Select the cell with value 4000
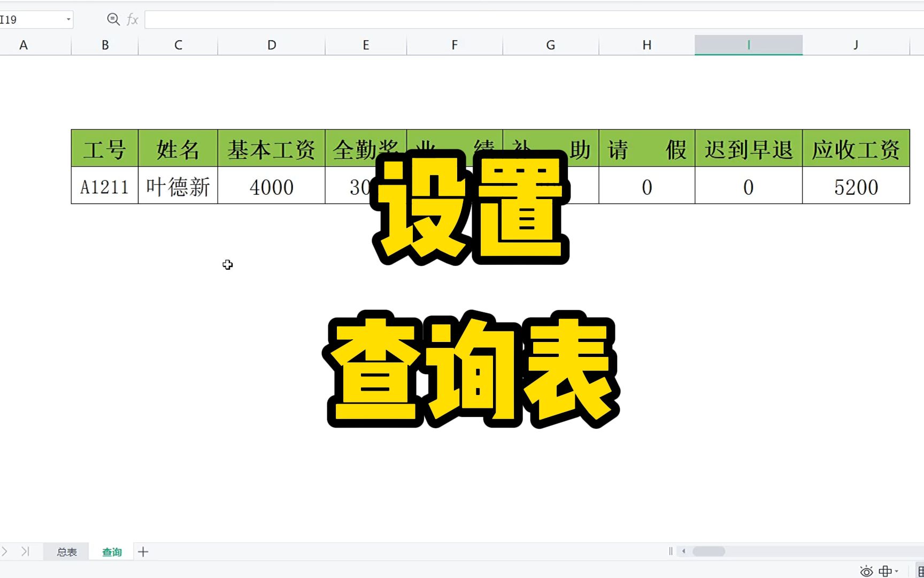The image size is (924, 578). tap(272, 186)
